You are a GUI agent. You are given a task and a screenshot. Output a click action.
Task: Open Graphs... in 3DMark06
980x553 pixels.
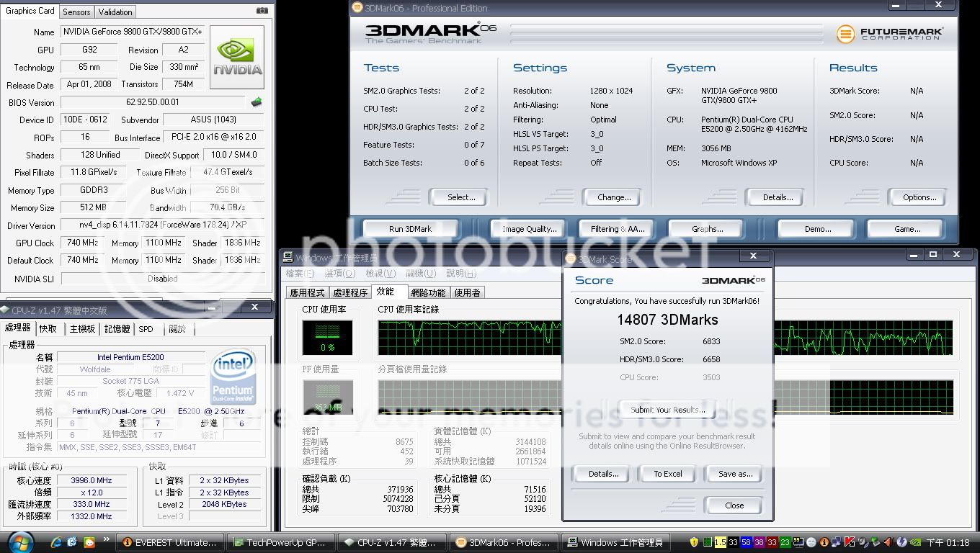tap(707, 229)
